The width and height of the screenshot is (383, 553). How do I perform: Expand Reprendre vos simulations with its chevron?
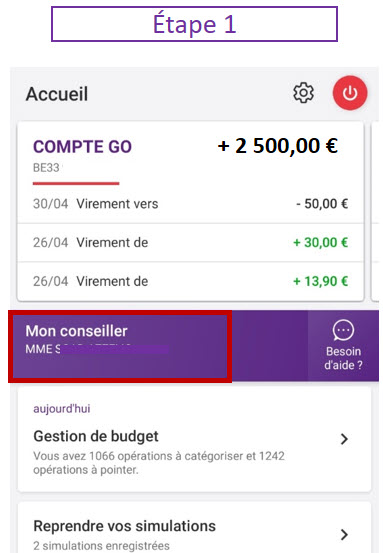pyautogui.click(x=344, y=535)
